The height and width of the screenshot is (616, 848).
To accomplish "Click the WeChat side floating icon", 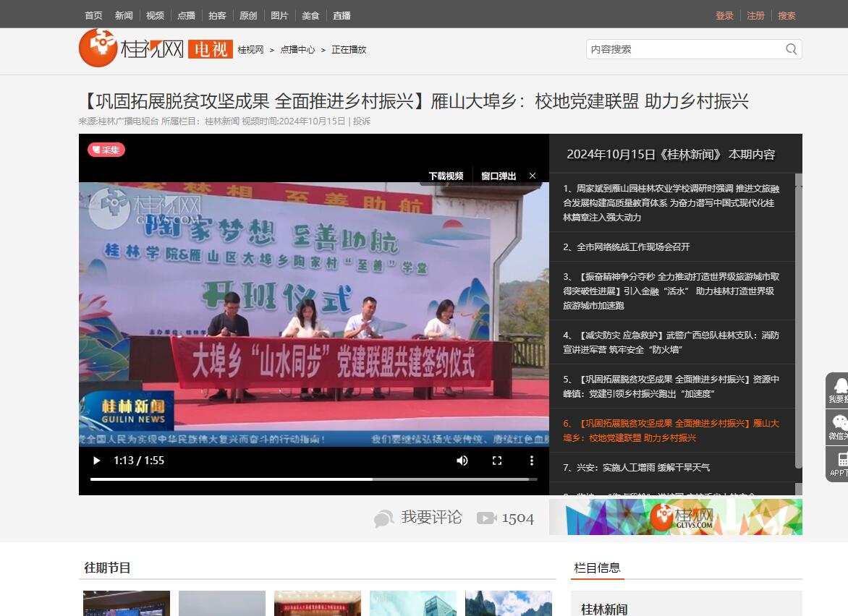I will 839,426.
